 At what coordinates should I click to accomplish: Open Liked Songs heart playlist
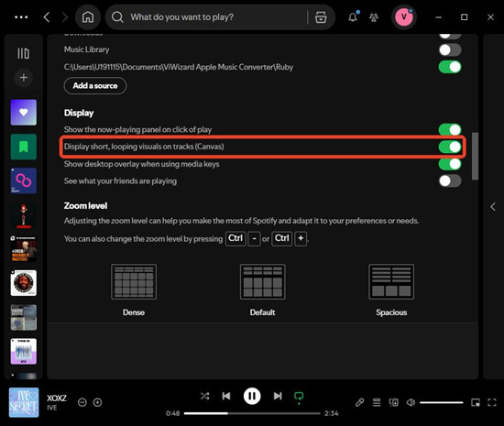(24, 113)
